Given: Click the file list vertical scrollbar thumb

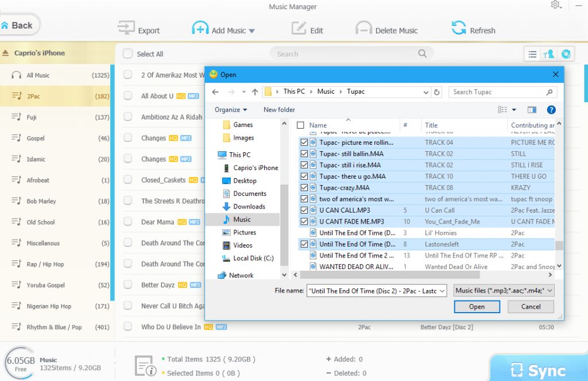Looking at the screenshot, I should (559, 245).
